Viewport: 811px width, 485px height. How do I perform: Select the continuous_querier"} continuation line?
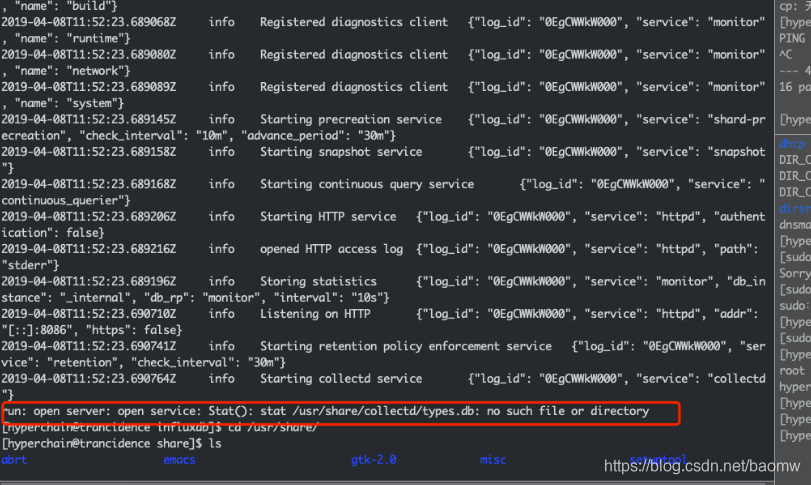[x=66, y=201]
